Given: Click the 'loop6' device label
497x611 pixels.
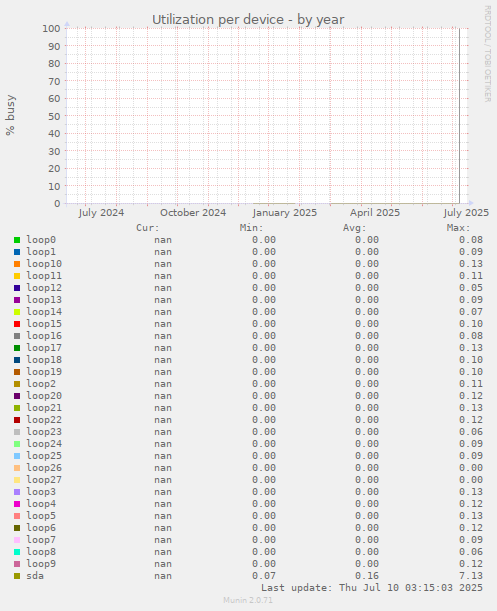Looking at the screenshot, I should [41, 528].
